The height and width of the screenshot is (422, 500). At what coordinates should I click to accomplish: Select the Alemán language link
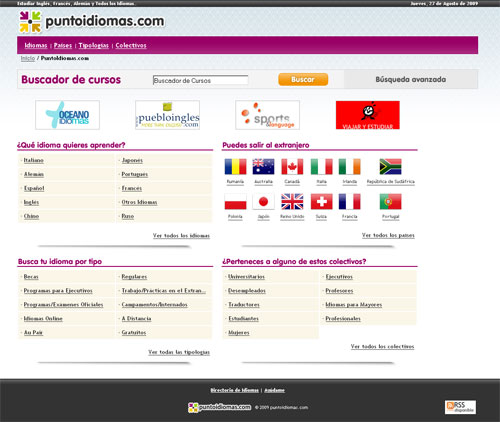coord(34,174)
